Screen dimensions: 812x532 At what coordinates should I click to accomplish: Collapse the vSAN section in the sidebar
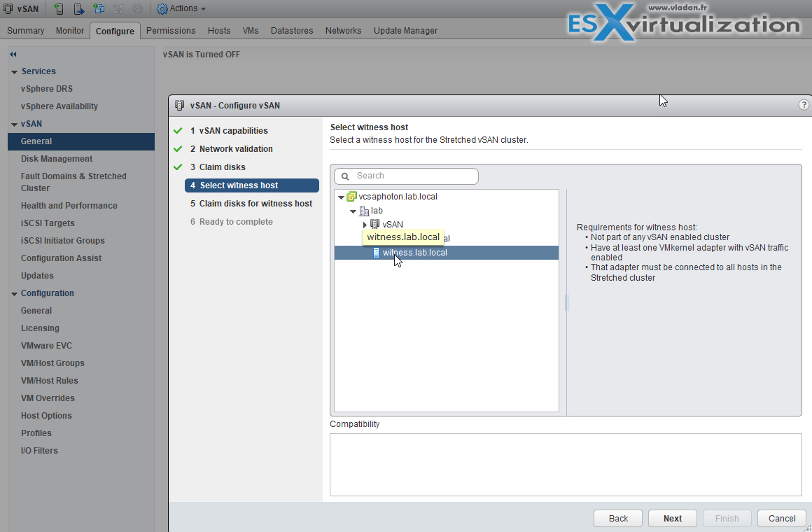point(15,125)
